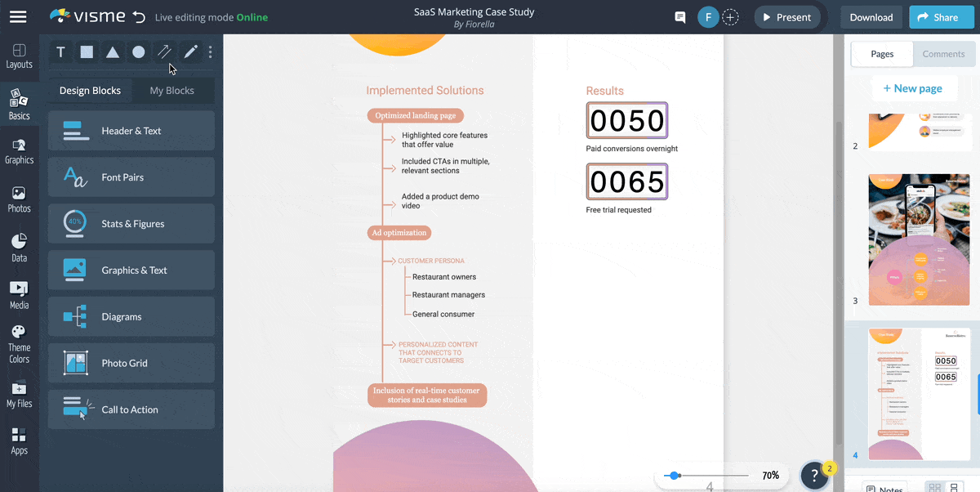Open the comments speech bubble icon
980x492 pixels.
[679, 17]
